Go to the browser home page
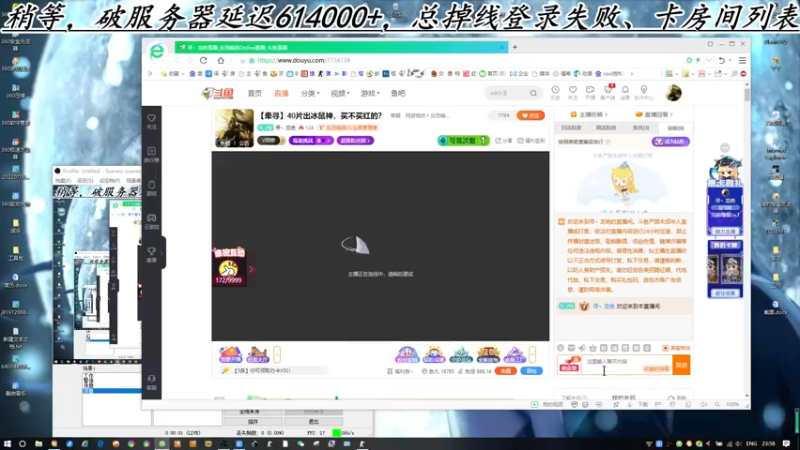This screenshot has width=800, height=450. point(221,60)
